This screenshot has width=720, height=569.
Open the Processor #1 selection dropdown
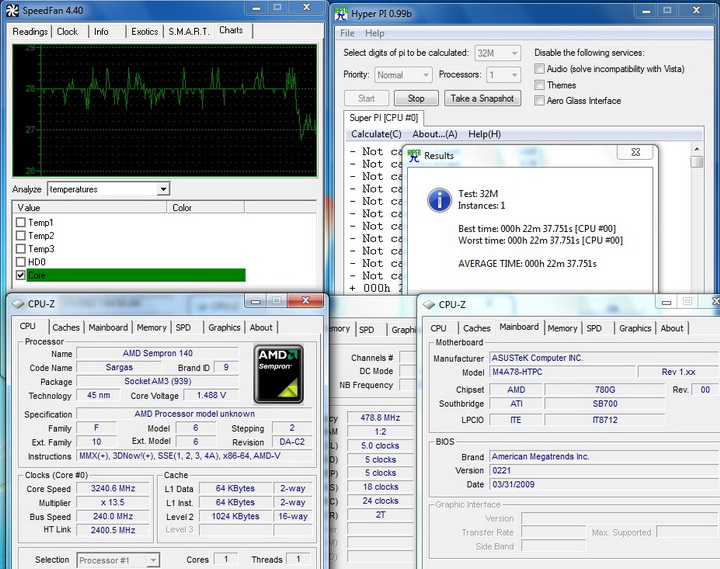click(x=153, y=560)
